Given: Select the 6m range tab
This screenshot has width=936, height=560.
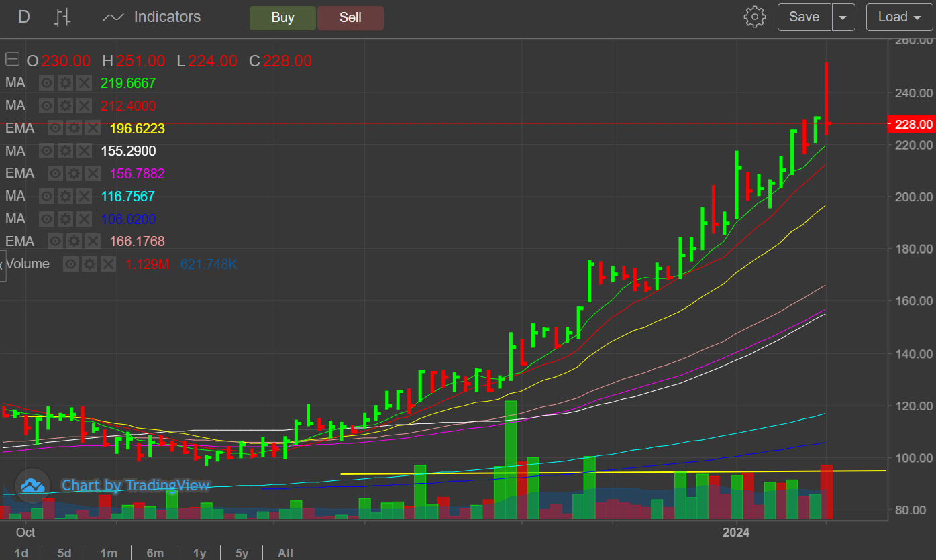Looking at the screenshot, I should (155, 553).
